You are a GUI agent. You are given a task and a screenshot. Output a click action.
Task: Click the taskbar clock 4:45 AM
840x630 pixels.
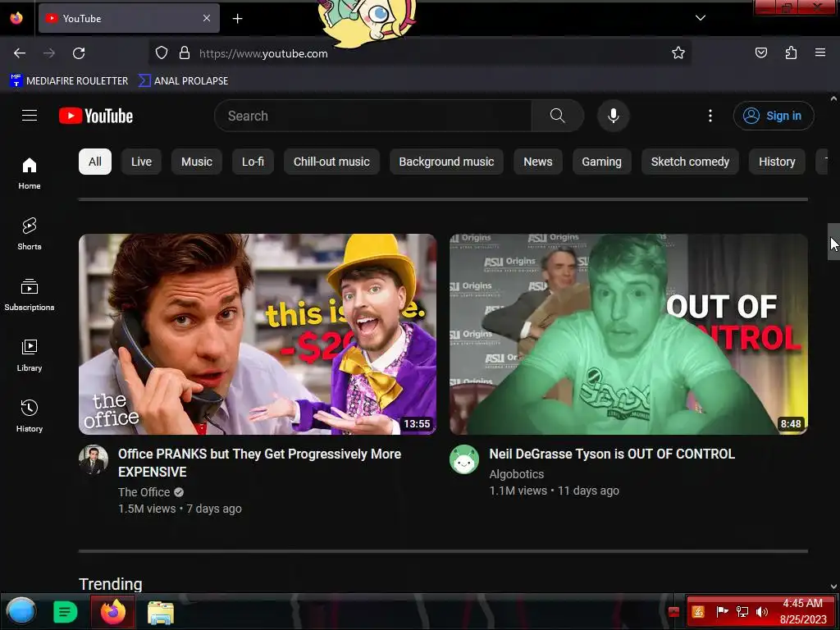coord(802,603)
